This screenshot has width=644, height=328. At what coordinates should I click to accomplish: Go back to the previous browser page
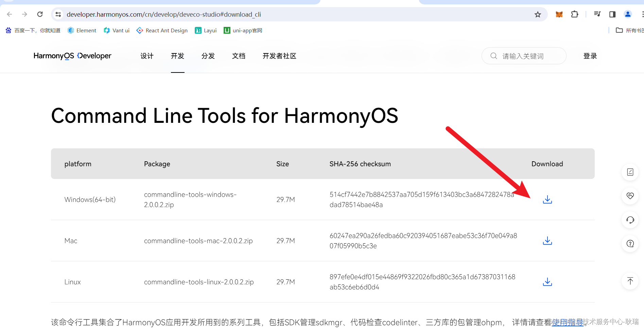click(10, 14)
